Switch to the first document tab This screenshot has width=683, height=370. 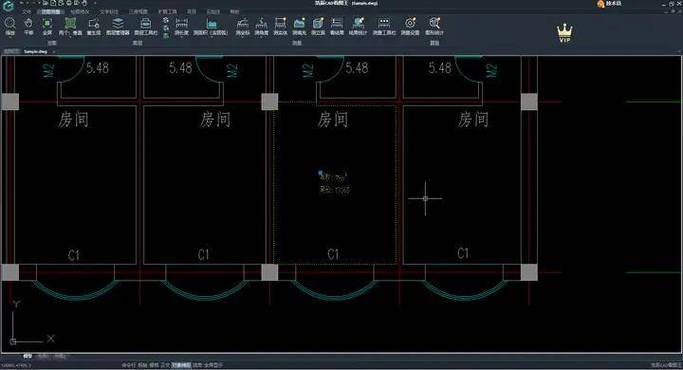[11, 51]
